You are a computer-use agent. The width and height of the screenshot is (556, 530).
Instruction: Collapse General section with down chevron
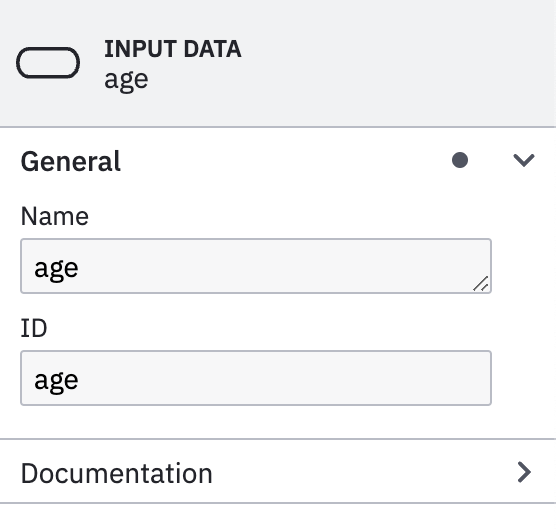tap(524, 160)
